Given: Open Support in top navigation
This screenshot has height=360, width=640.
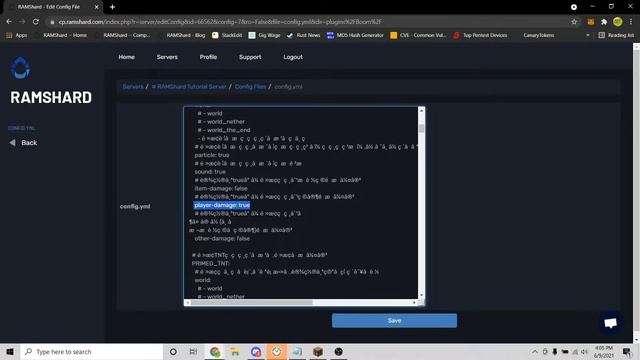Looking at the screenshot, I should pos(250,57).
